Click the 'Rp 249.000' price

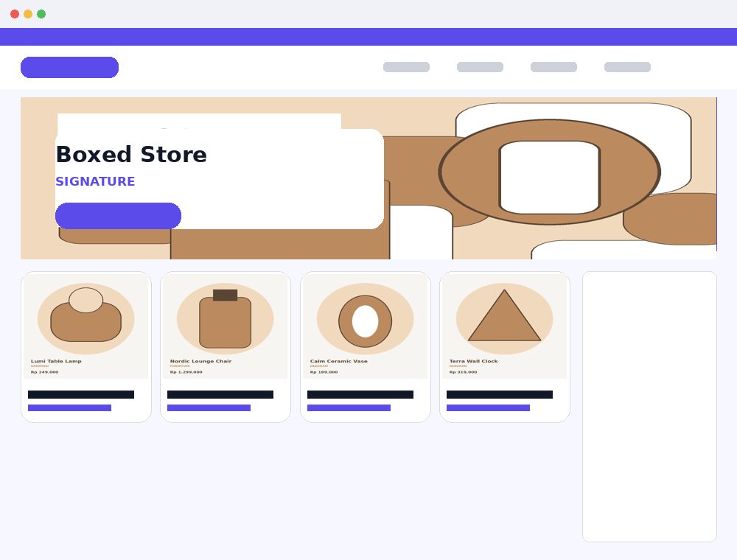(x=45, y=372)
